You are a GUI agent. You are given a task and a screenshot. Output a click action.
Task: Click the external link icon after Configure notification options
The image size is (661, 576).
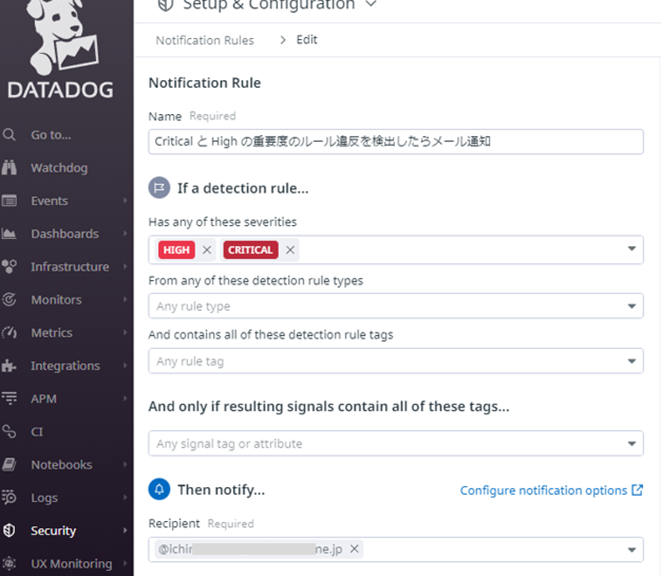click(637, 490)
